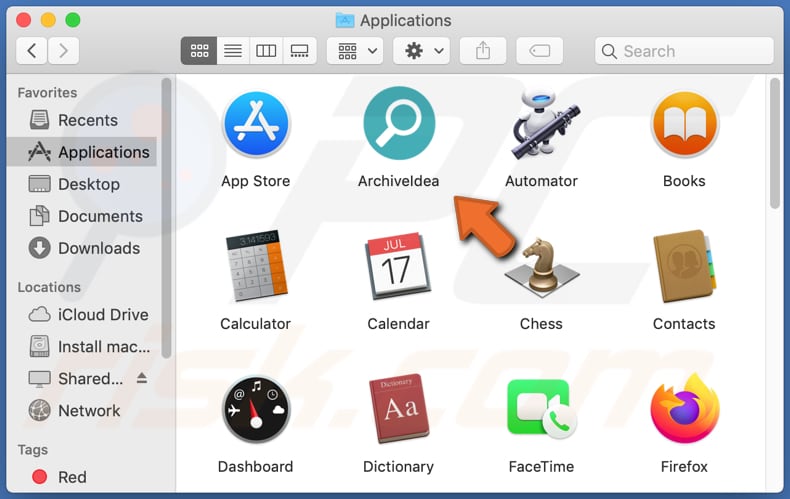
Task: Switch to column view
Action: point(266,51)
